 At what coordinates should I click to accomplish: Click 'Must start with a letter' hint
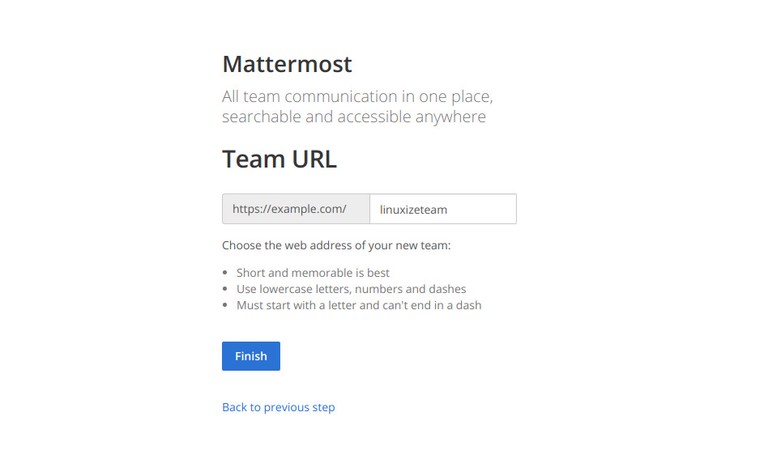[x=359, y=305]
